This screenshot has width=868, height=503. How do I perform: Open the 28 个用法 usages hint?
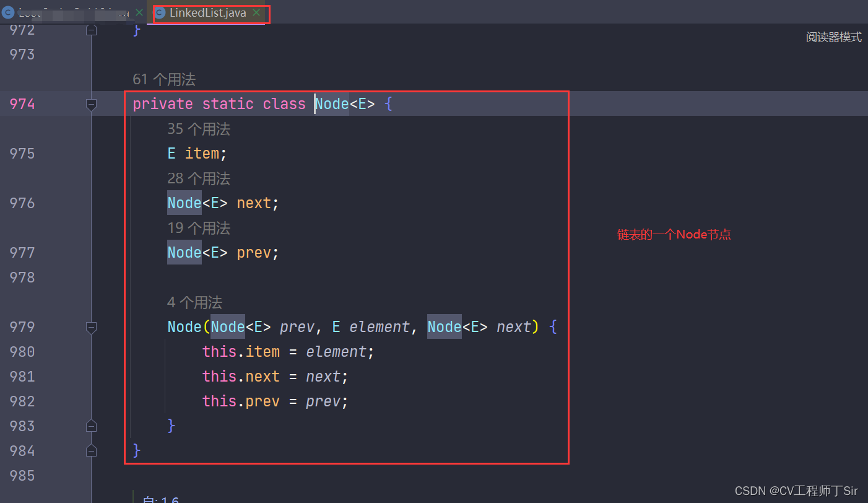tap(199, 178)
